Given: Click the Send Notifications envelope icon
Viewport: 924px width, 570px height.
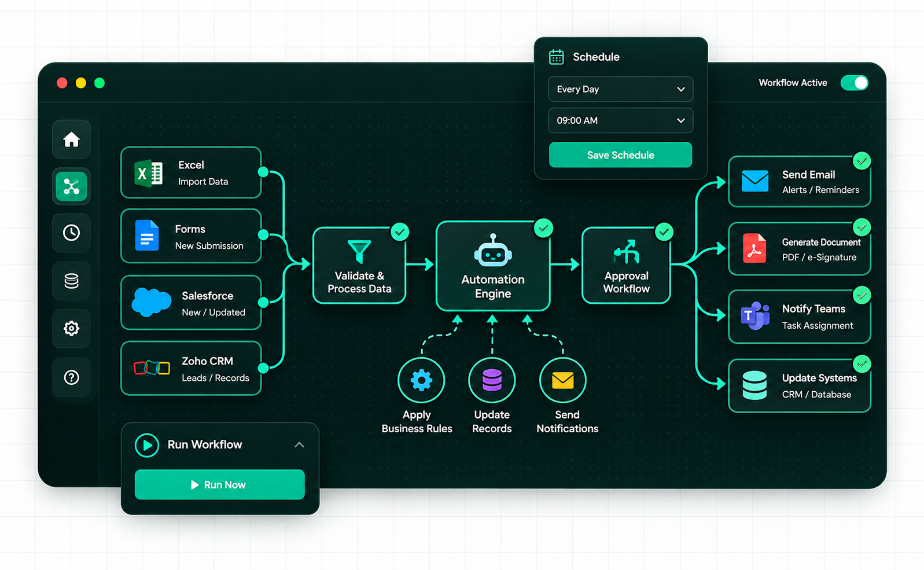Looking at the screenshot, I should 562,380.
